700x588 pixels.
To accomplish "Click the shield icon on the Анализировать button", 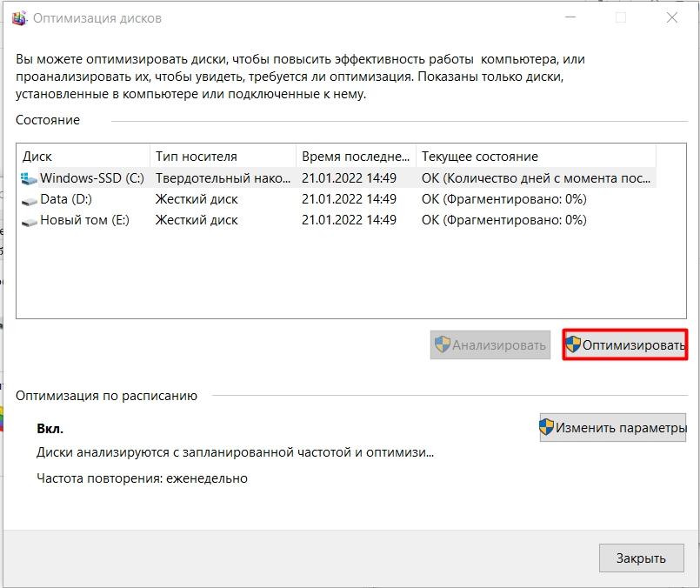I will [x=442, y=344].
